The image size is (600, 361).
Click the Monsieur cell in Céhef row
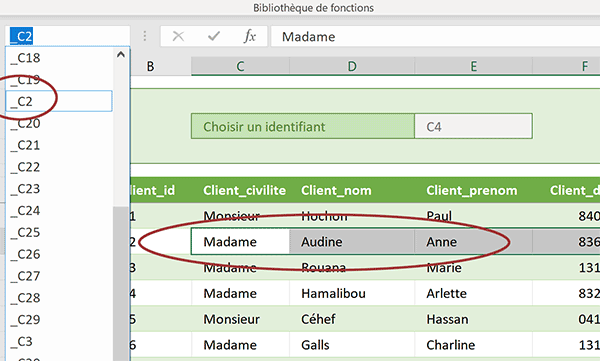(240, 319)
